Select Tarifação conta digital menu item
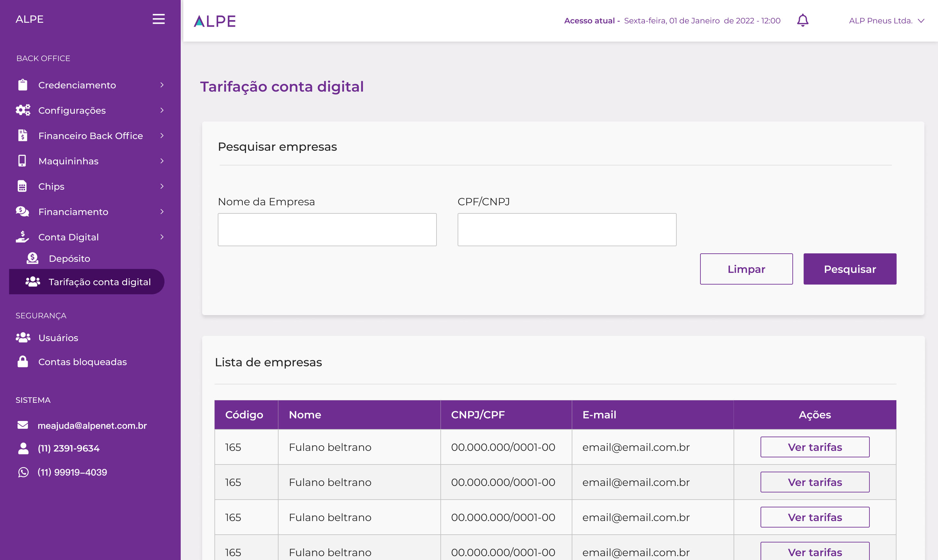 click(x=99, y=282)
